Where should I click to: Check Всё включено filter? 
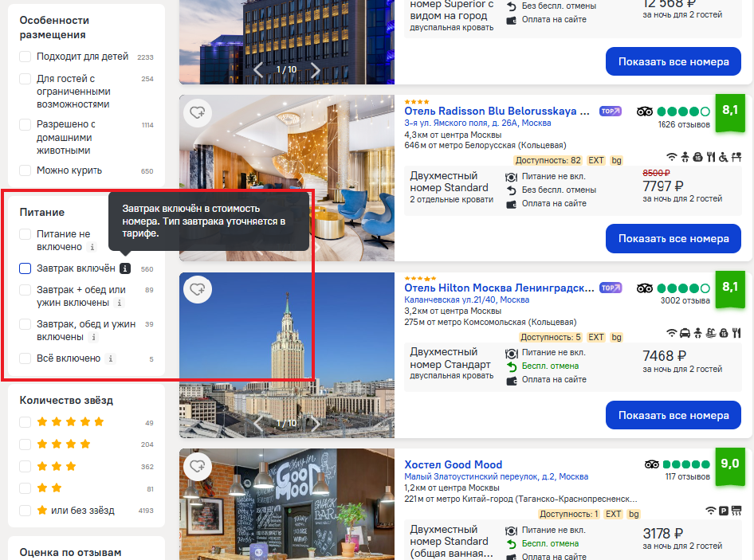point(25,358)
